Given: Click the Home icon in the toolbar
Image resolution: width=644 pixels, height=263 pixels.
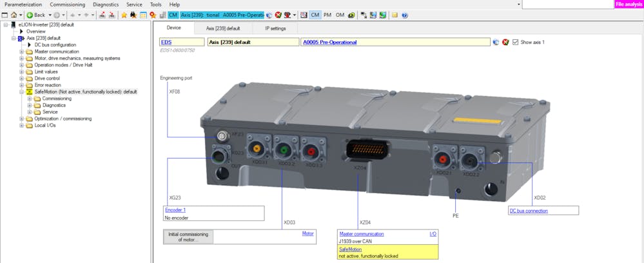Looking at the screenshot, I should coord(13,15).
